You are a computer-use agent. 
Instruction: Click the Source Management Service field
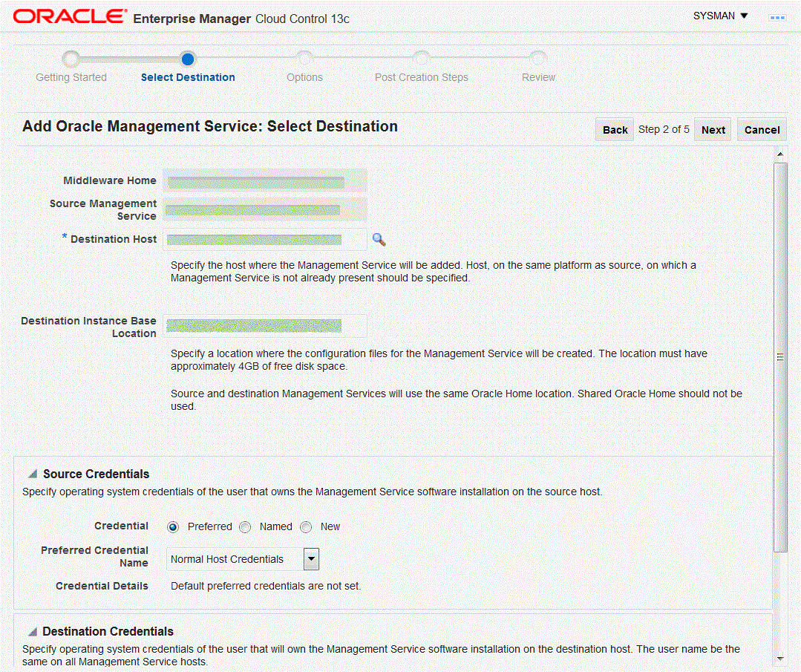264,209
